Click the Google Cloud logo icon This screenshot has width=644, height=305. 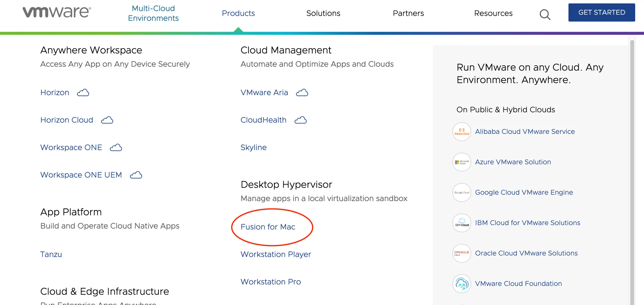pos(462,192)
